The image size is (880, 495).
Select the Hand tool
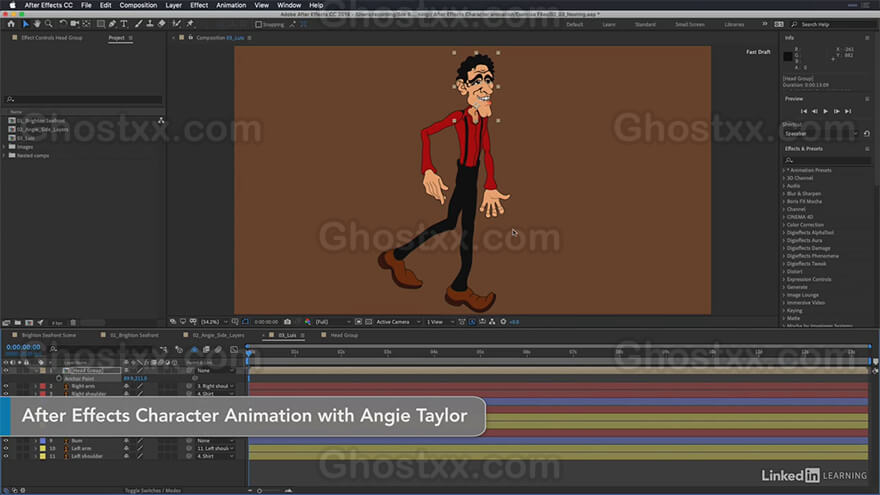(37, 24)
